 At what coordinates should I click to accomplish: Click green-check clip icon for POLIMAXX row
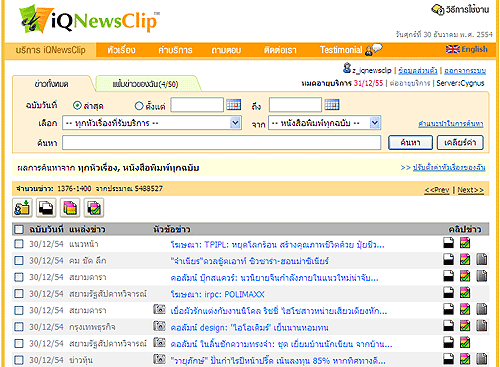[x=465, y=293]
